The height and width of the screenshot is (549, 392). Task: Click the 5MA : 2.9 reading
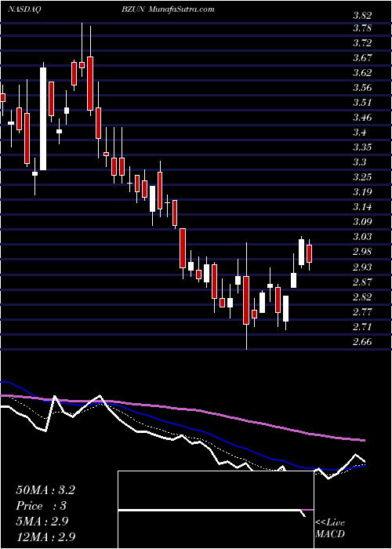(42, 521)
